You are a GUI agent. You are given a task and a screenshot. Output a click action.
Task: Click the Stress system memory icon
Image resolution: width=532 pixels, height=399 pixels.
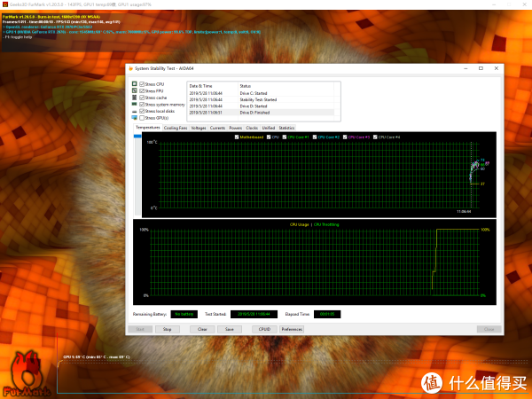coord(134,105)
